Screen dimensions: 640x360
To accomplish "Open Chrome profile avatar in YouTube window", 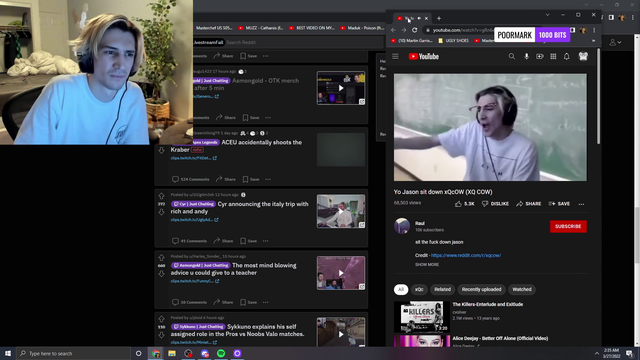I will pyautogui.click(x=583, y=30).
